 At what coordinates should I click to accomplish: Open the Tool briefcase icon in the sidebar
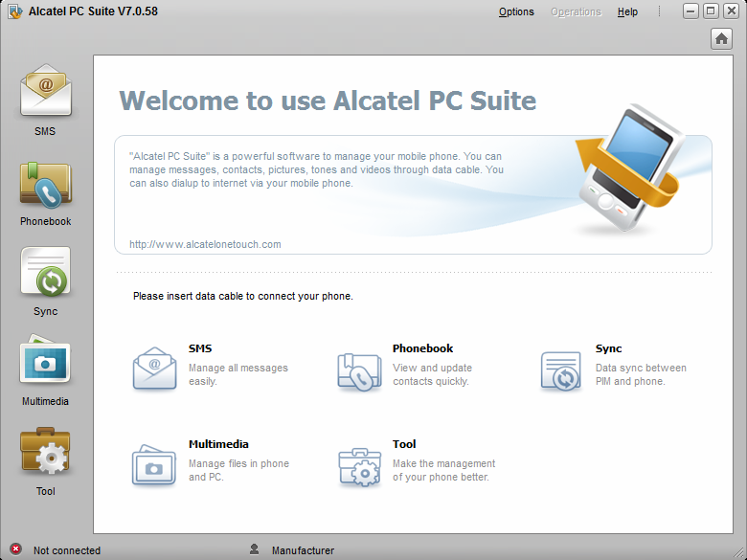[45, 451]
